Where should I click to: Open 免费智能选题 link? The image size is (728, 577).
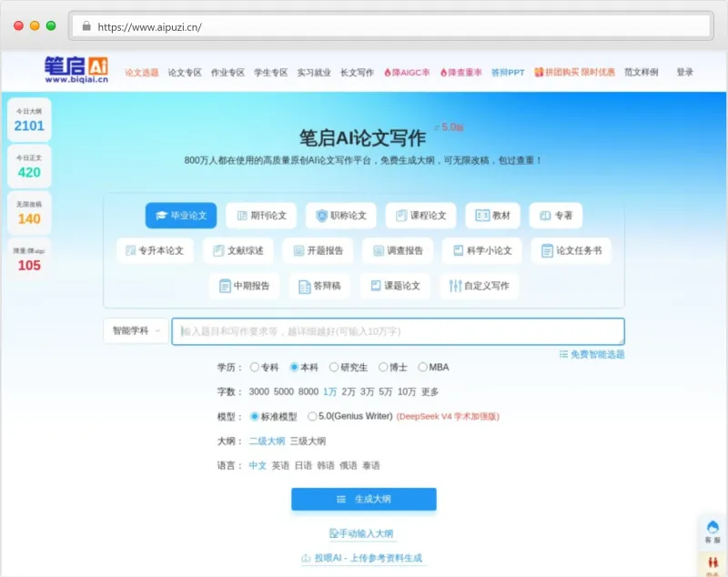click(592, 355)
